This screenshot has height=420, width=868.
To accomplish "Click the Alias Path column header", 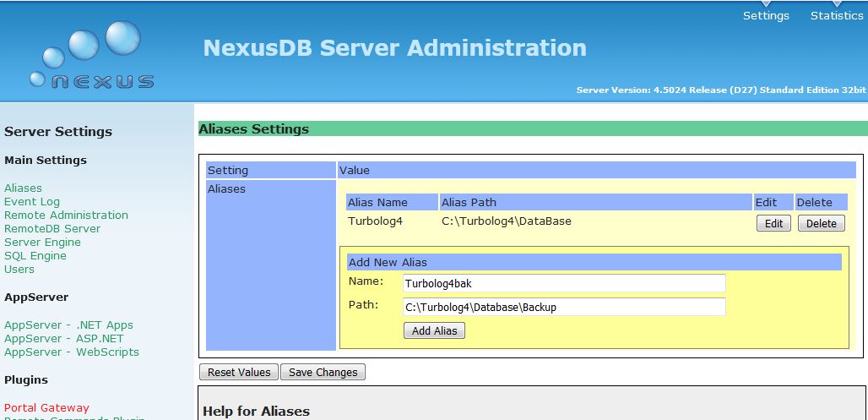I will click(595, 202).
